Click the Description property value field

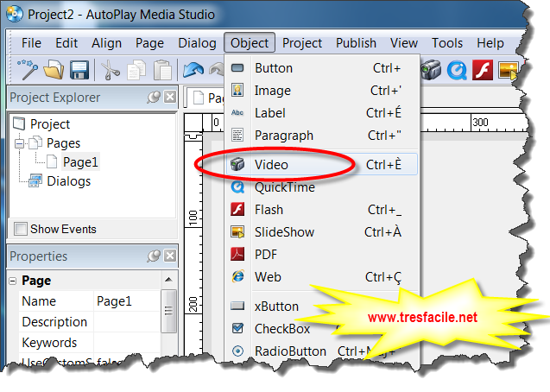[x=127, y=322]
